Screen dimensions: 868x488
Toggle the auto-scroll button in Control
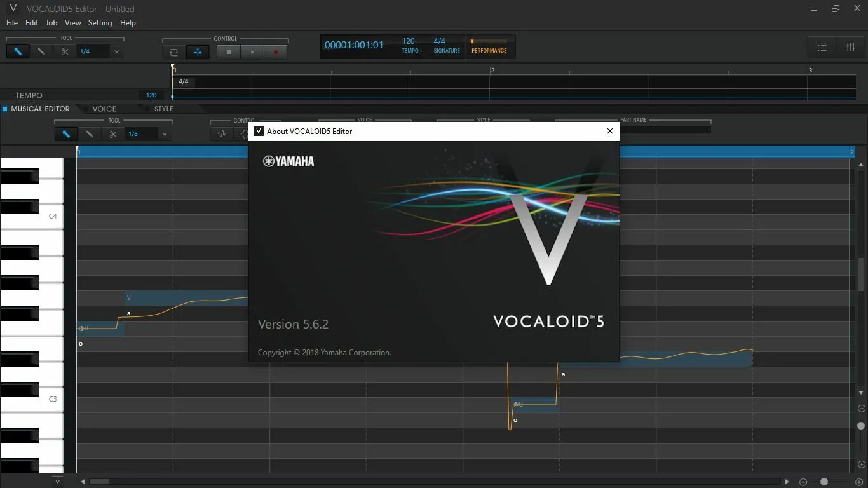[x=197, y=52]
